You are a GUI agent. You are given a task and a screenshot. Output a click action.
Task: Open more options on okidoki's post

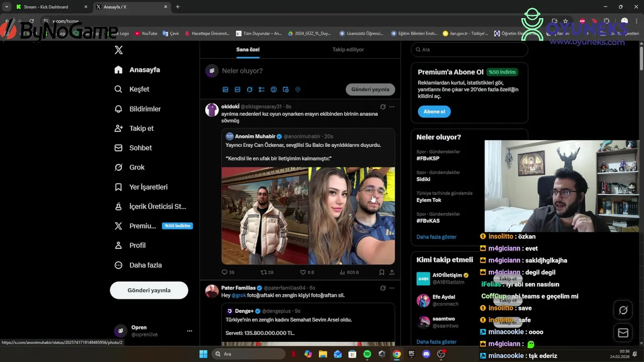click(392, 107)
